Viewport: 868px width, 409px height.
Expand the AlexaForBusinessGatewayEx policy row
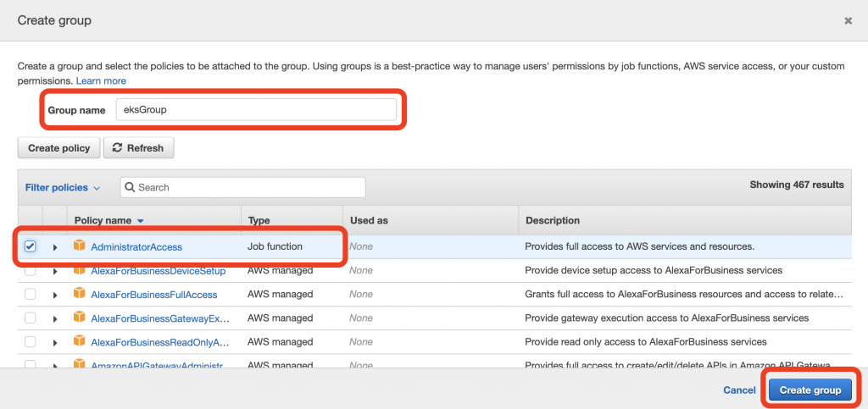(55, 318)
